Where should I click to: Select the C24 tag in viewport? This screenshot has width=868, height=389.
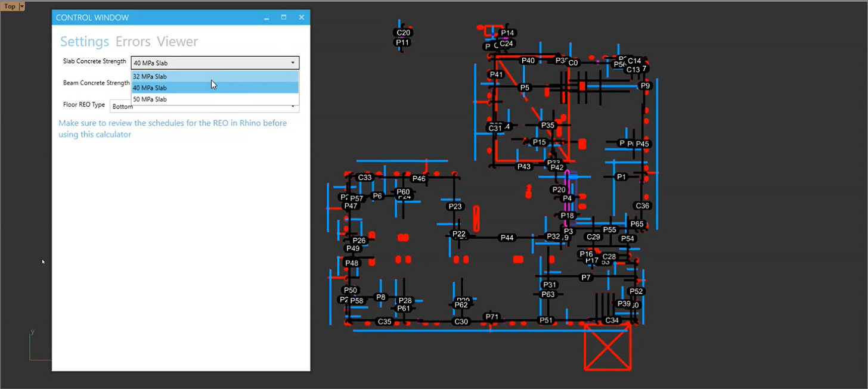click(x=506, y=43)
